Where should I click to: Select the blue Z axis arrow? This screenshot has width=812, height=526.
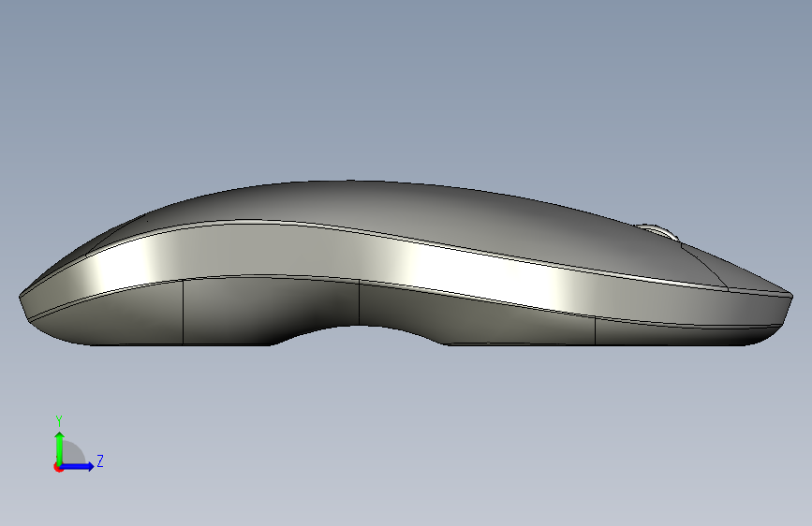[x=78, y=466]
